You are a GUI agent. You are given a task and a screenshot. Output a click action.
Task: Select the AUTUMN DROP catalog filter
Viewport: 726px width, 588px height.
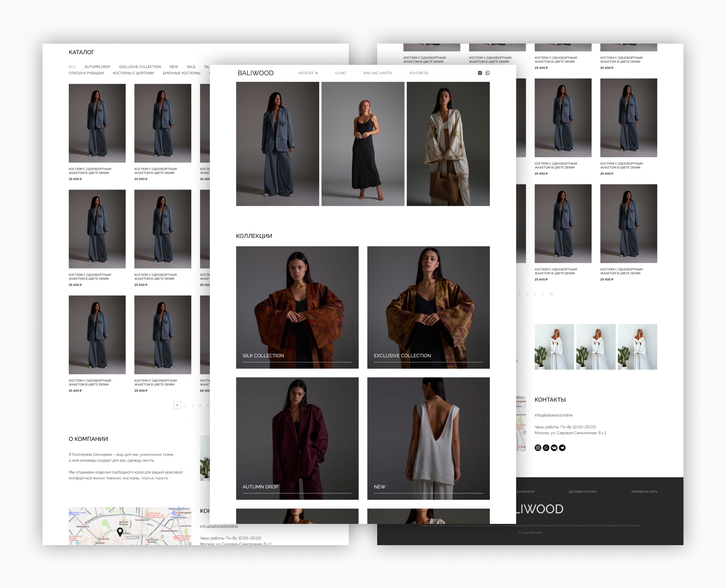97,67
